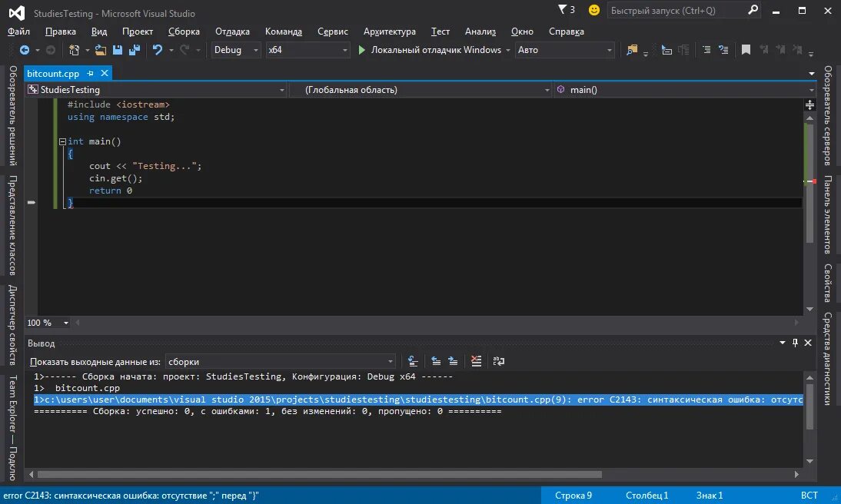Screen dimensions: 841x504
Task: Open the Обозреватель серверов side tab
Action: [828, 116]
